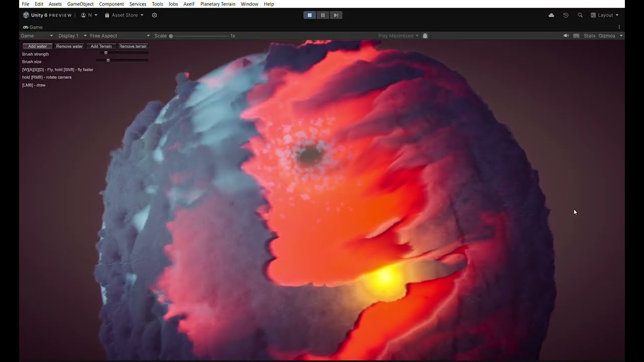
Task: Open the Help menu
Action: click(x=269, y=4)
